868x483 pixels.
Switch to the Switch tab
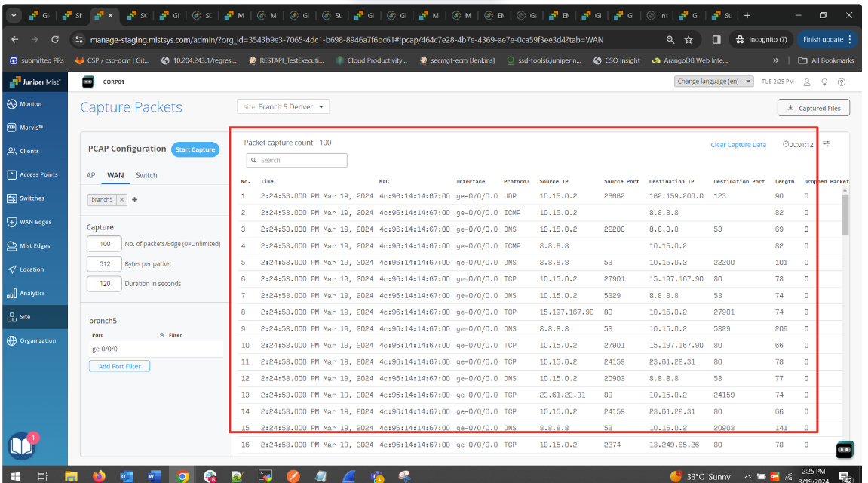(146, 175)
